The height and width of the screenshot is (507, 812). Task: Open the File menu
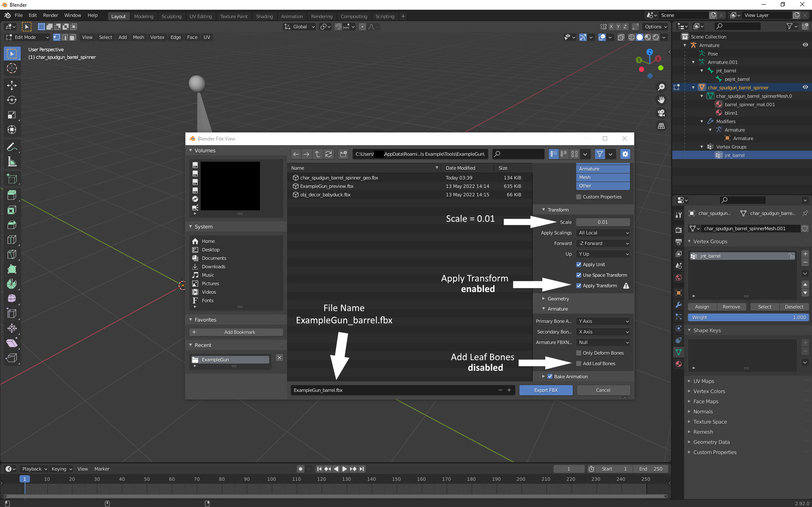pos(19,15)
